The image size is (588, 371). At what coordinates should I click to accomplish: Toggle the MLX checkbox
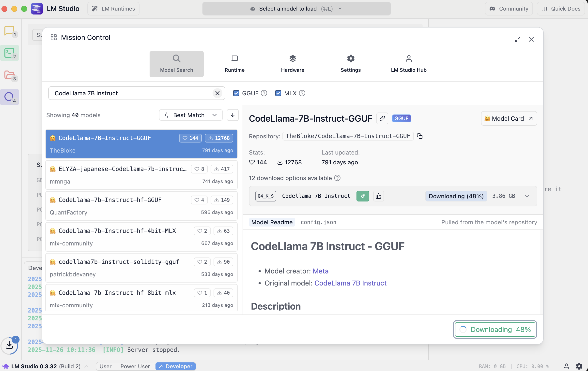[x=278, y=93]
